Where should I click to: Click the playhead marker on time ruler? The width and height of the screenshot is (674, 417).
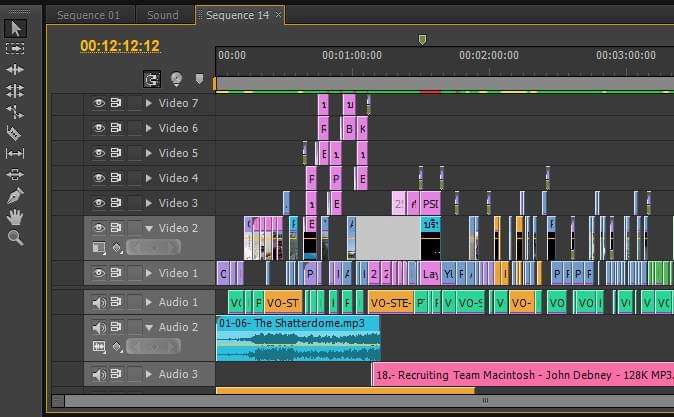tap(422, 40)
